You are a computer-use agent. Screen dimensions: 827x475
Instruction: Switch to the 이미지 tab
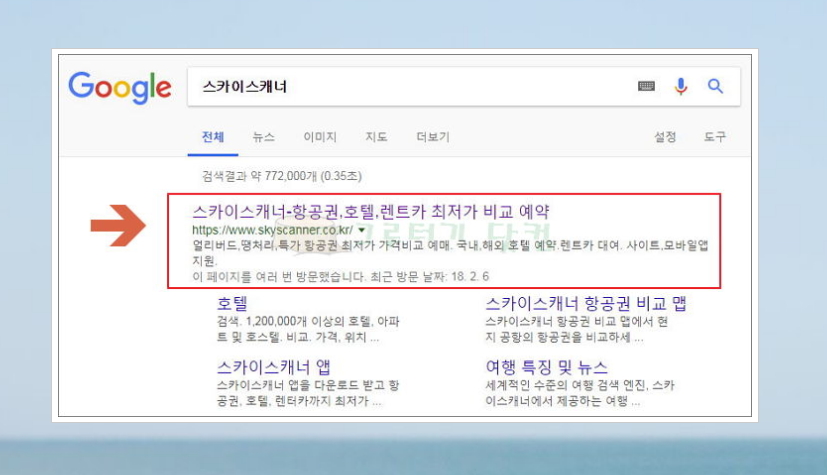(x=320, y=137)
